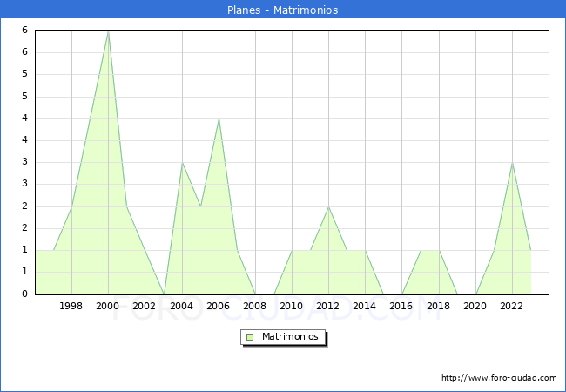Click the 2004 data point of the area chart

(x=182, y=163)
